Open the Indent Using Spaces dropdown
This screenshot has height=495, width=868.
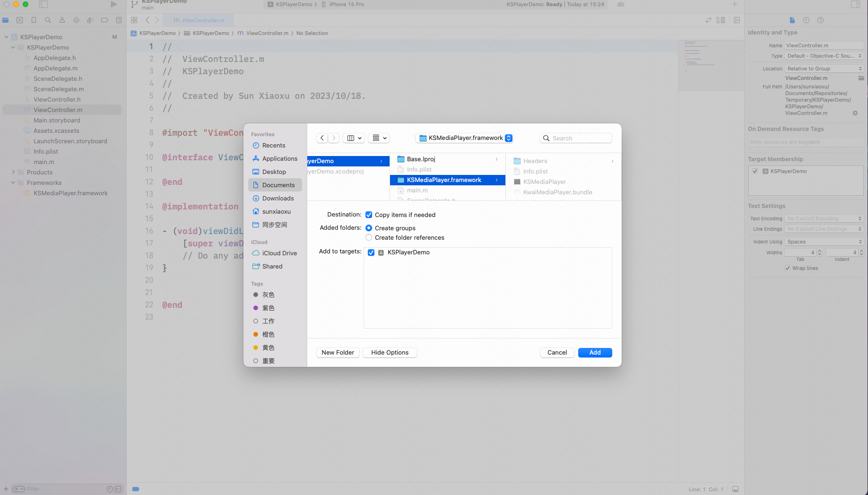pos(824,242)
